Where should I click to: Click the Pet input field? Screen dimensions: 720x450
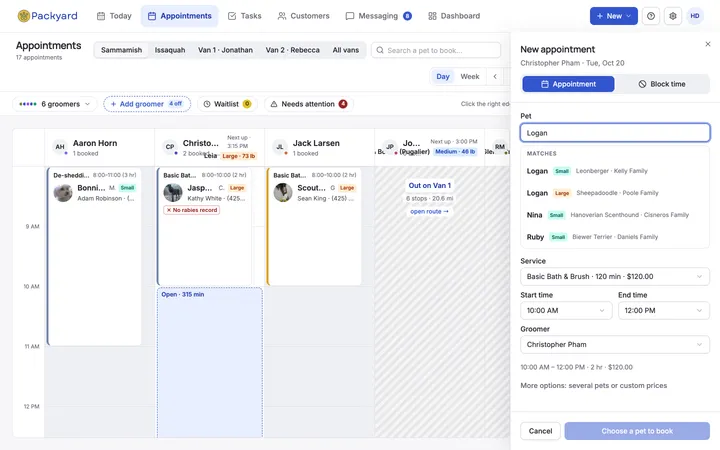click(615, 133)
